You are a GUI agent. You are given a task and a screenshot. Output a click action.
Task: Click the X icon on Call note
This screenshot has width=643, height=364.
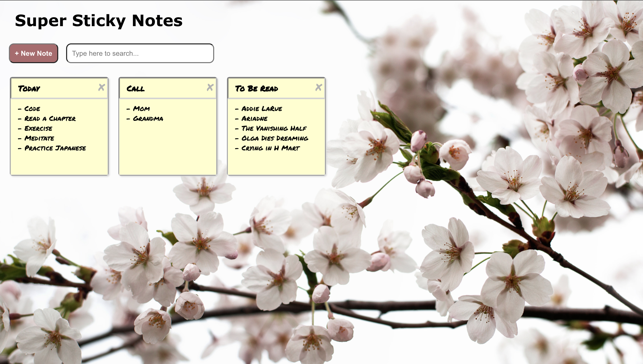point(210,87)
